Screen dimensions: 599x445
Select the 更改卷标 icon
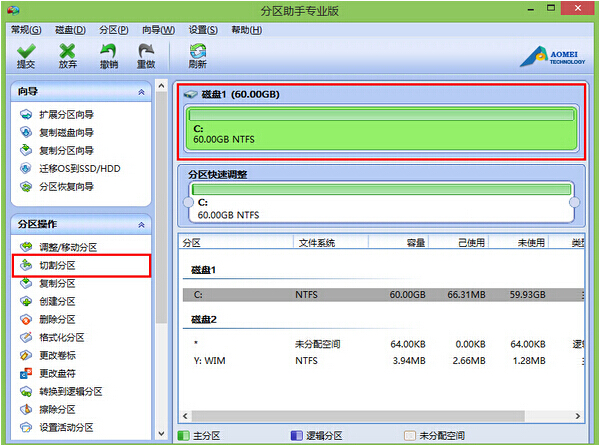(x=26, y=355)
